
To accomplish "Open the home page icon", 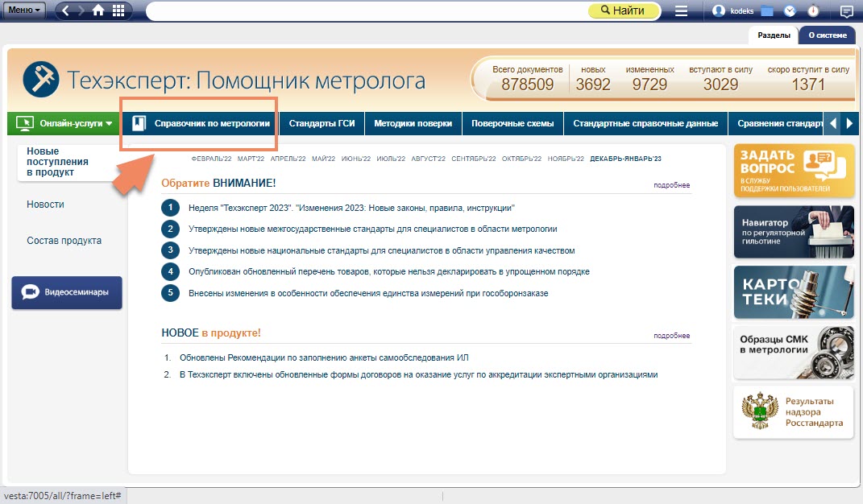I will point(98,10).
